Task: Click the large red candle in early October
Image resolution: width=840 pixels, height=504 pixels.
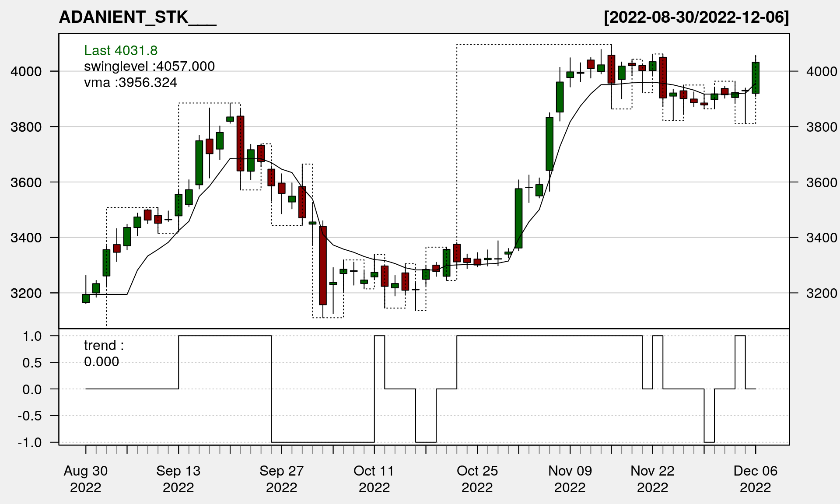Action: pyautogui.click(x=323, y=265)
